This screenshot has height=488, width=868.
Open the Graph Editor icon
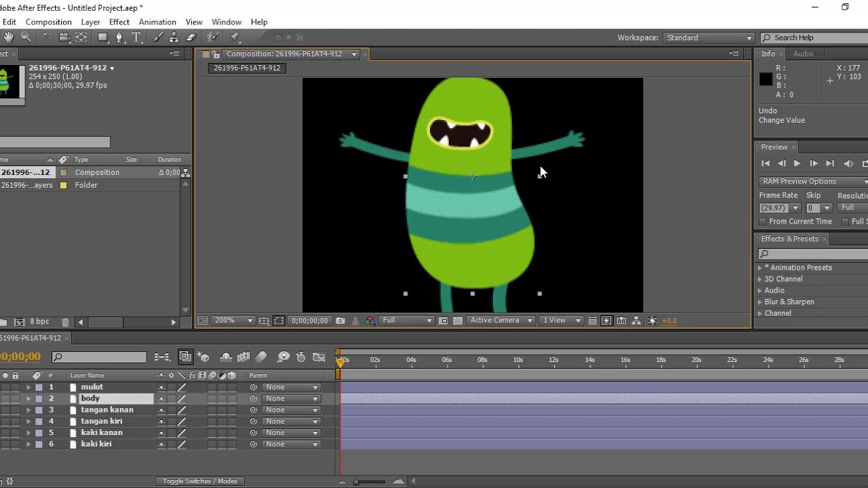pos(319,357)
